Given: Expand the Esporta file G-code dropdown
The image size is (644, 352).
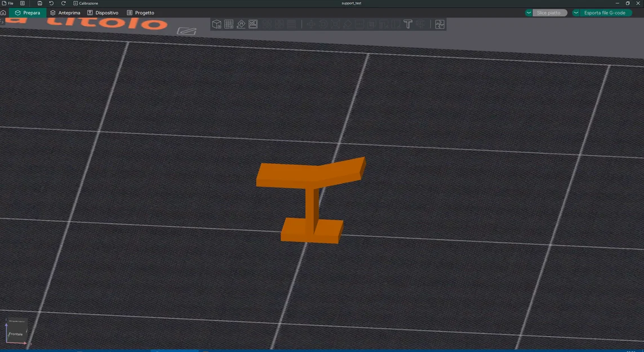Looking at the screenshot, I should [x=576, y=12].
